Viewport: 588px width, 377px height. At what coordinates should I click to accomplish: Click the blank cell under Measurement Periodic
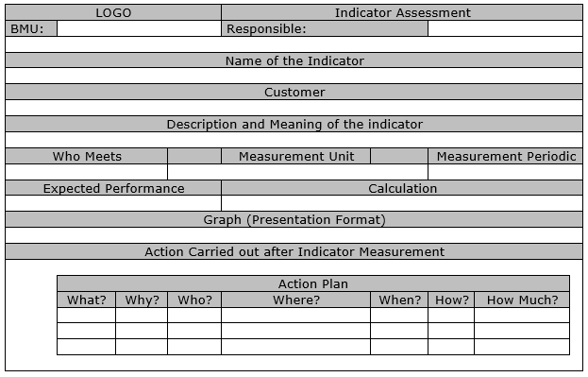pos(506,172)
